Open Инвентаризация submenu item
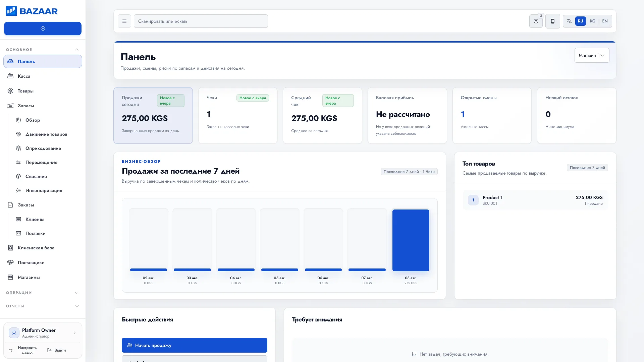 pos(46,190)
